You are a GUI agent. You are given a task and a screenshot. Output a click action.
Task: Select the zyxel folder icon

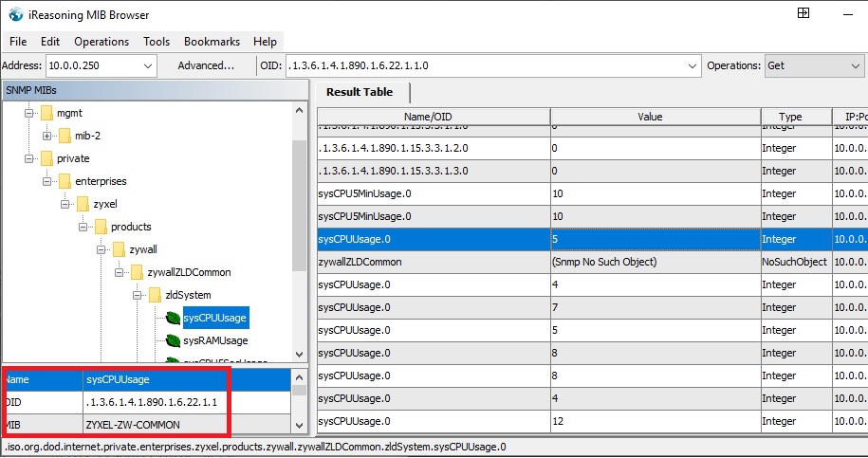tap(83, 204)
